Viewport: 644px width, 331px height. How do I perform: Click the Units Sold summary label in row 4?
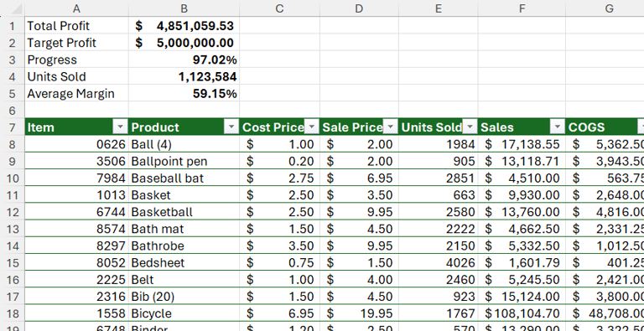coord(76,77)
